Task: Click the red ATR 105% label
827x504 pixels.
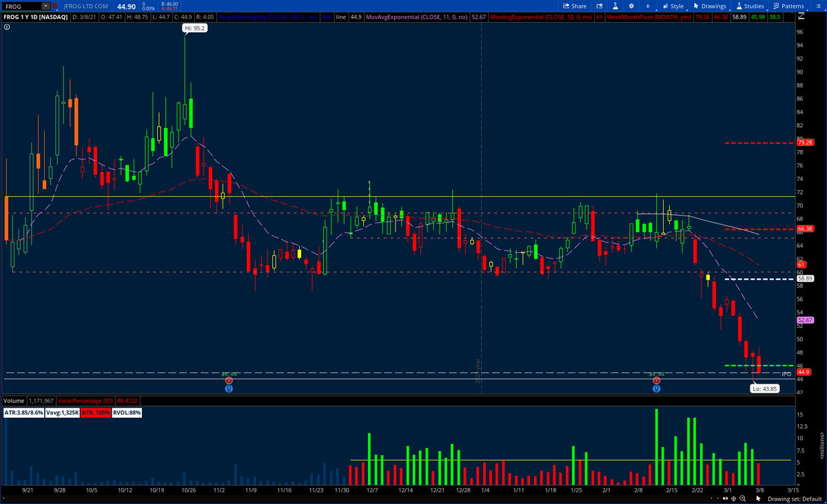Action: pyautogui.click(x=95, y=412)
